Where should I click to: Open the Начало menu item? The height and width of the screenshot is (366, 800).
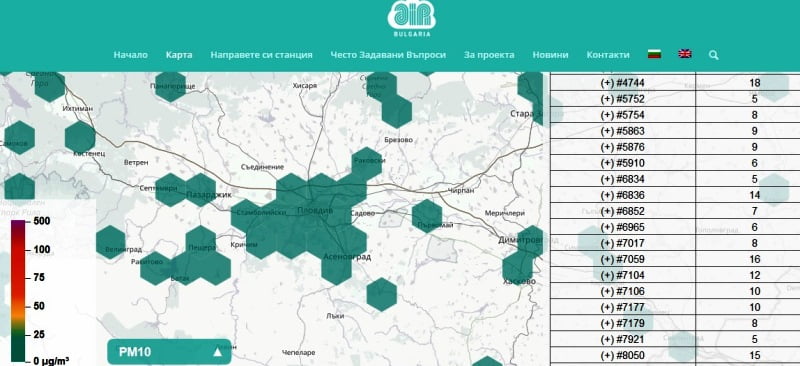pos(131,55)
